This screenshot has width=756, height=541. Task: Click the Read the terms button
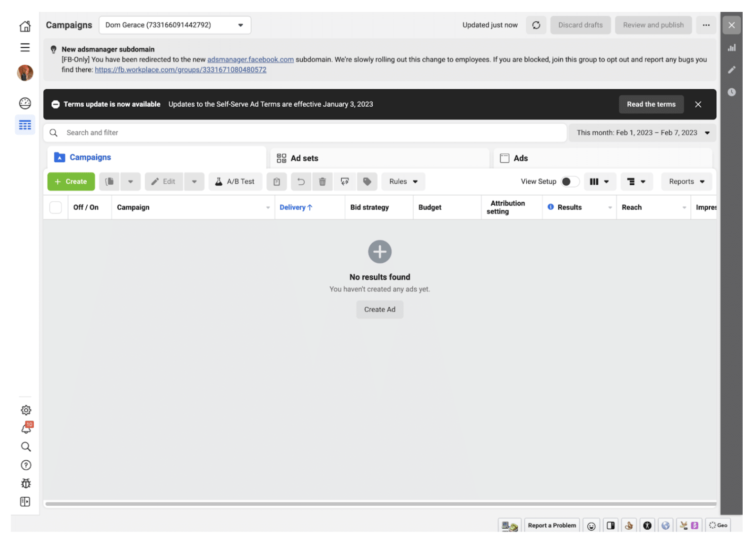pyautogui.click(x=651, y=104)
